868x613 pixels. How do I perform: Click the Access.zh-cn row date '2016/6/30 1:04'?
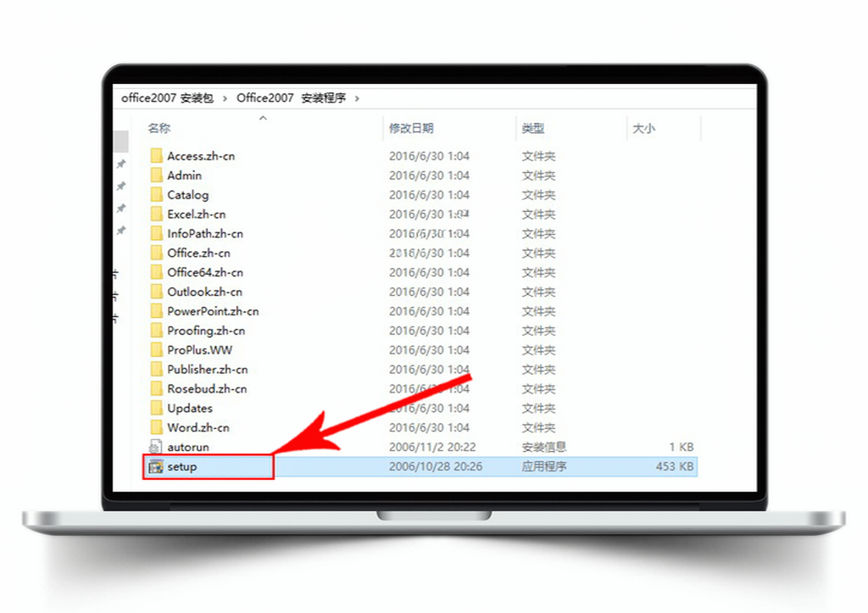tap(429, 156)
